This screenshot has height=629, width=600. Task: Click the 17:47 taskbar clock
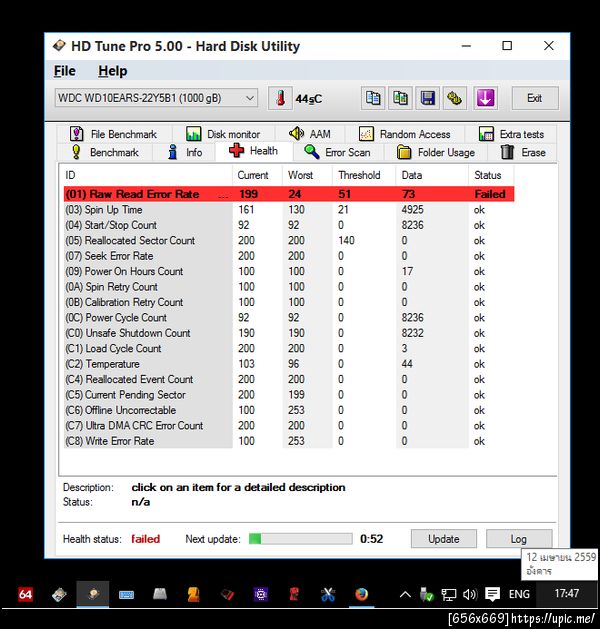pyautogui.click(x=566, y=593)
